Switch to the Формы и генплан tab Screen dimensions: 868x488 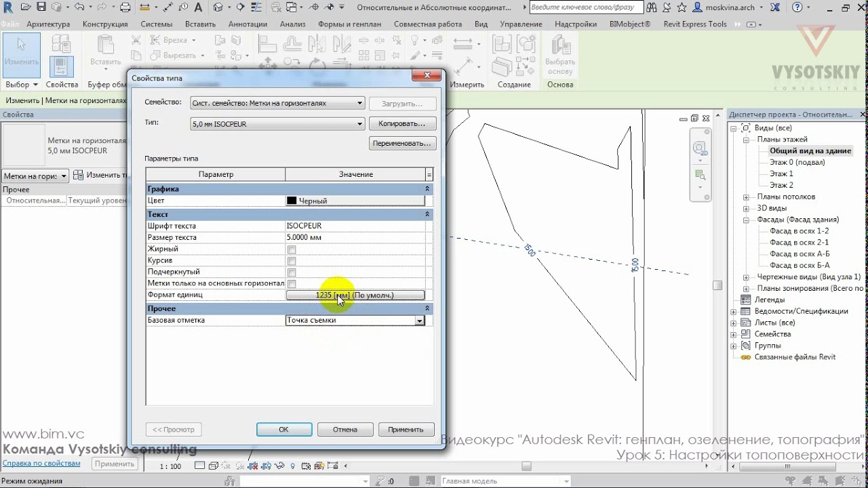pyautogui.click(x=349, y=24)
